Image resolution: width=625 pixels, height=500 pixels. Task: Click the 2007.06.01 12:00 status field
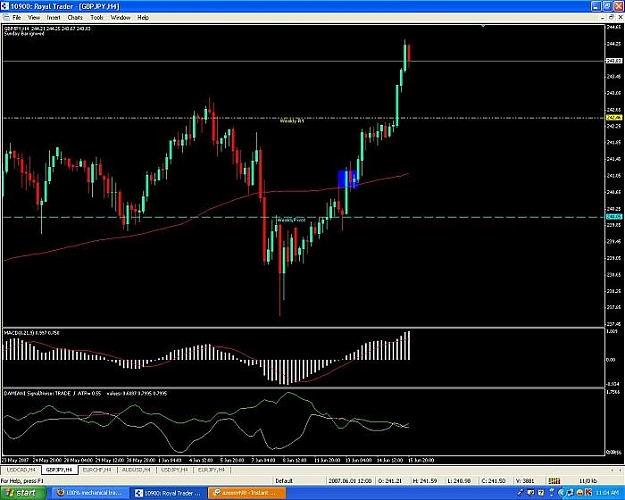(x=350, y=481)
